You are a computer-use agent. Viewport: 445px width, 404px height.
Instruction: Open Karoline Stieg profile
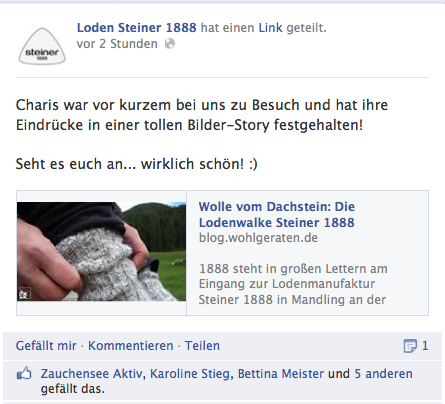(x=190, y=374)
